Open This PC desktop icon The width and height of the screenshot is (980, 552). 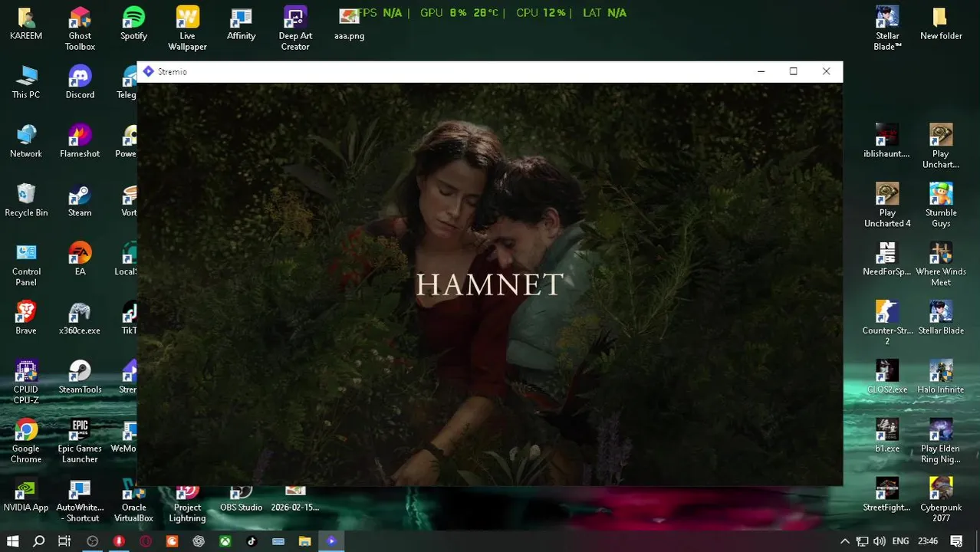tap(26, 83)
